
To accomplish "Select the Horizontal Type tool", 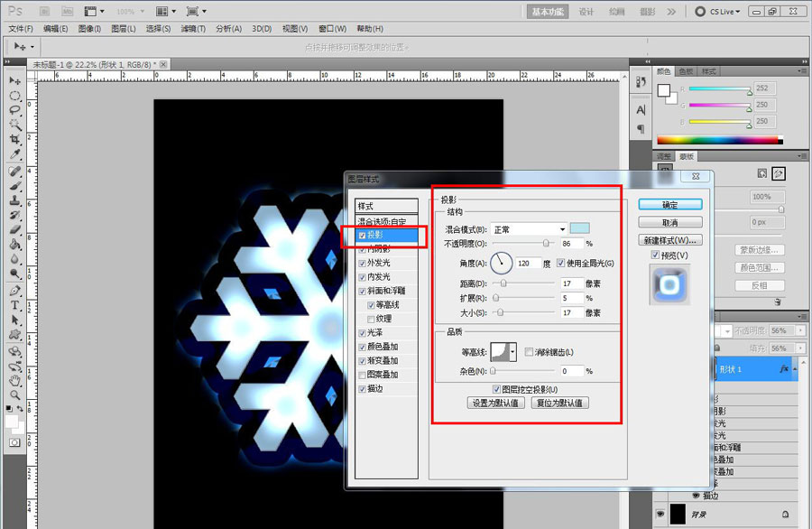I will tap(15, 305).
